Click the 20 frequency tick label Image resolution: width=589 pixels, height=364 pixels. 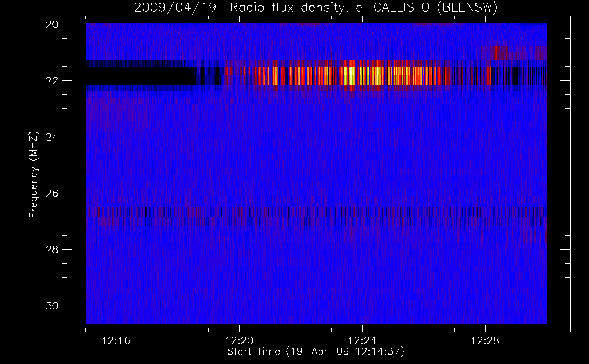pyautogui.click(x=52, y=24)
